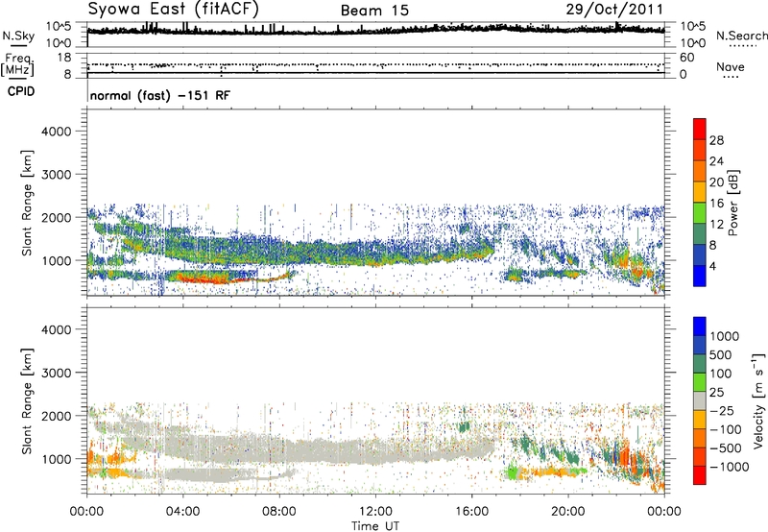The image size is (768, 532).
Task: Click 'normal (fast) -151 RF' text
Action: 159,95
